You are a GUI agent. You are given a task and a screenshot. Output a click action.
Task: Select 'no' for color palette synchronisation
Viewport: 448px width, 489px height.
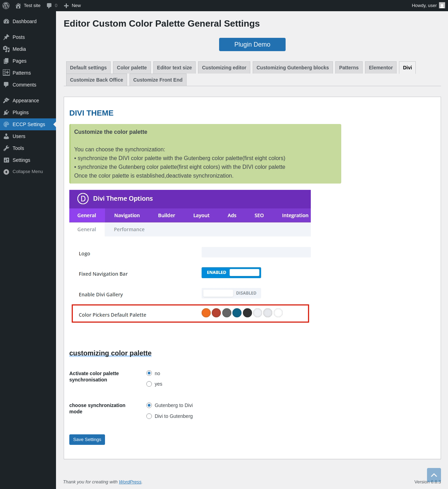pos(149,373)
